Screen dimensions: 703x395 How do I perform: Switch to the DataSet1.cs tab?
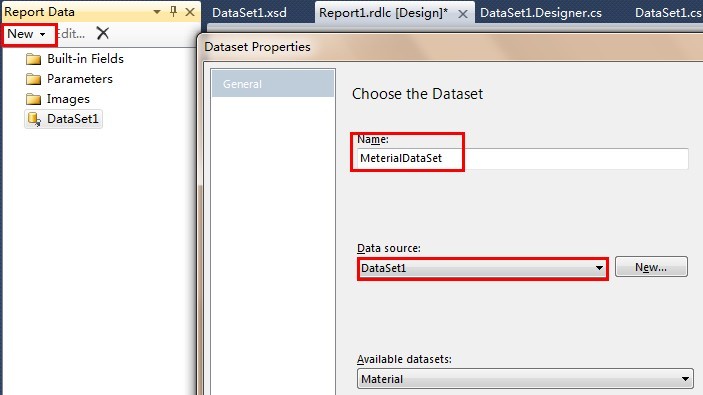[x=667, y=13]
